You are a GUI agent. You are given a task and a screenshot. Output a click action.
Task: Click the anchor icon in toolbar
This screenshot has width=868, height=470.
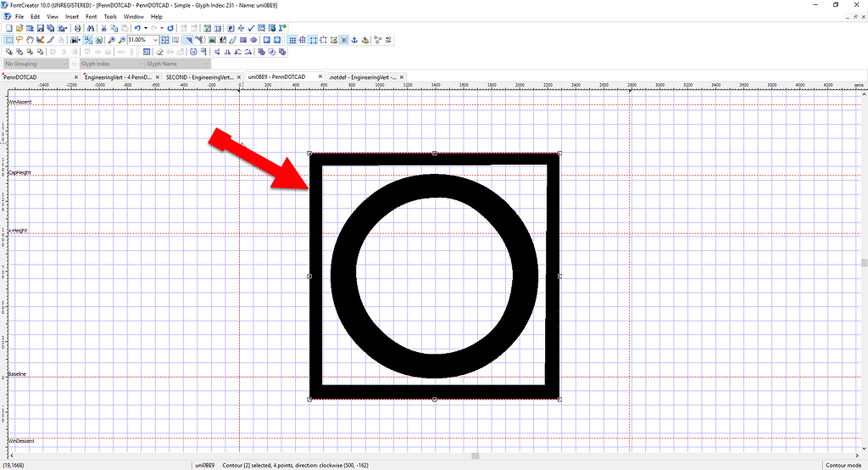354,40
